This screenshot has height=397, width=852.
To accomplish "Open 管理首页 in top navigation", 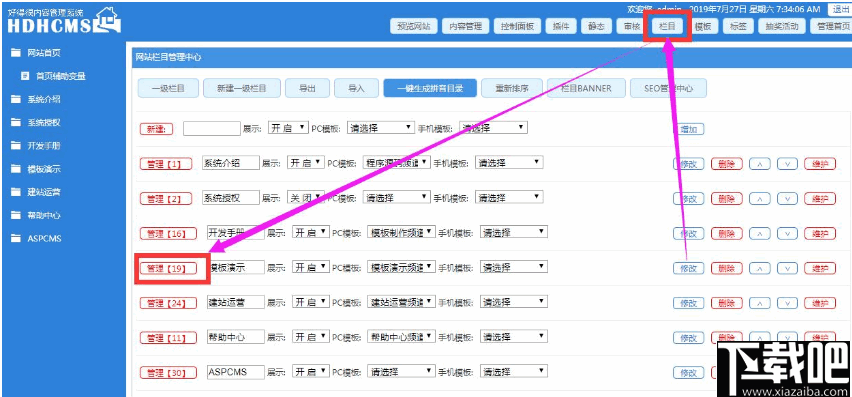I will click(x=831, y=26).
